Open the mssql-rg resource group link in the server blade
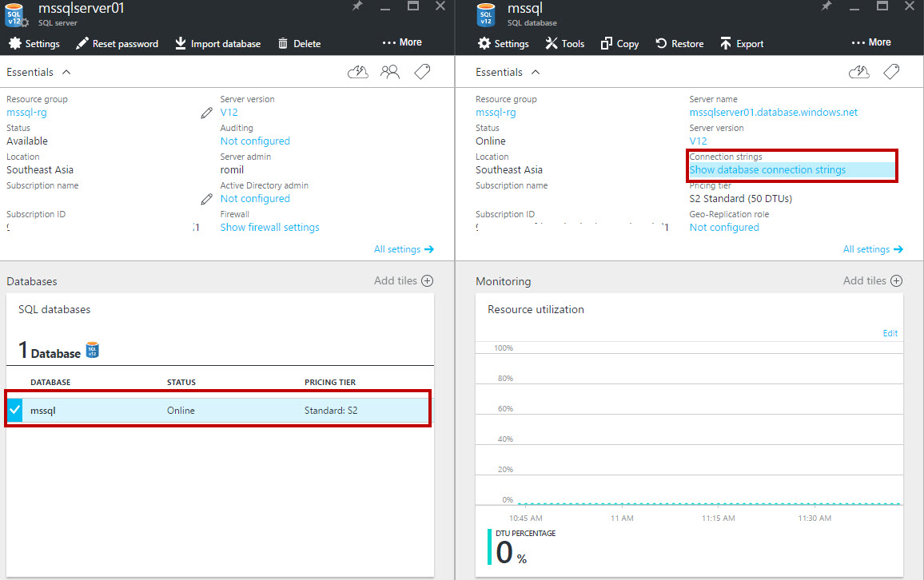Screen dimensions: 924x580 [x=26, y=113]
